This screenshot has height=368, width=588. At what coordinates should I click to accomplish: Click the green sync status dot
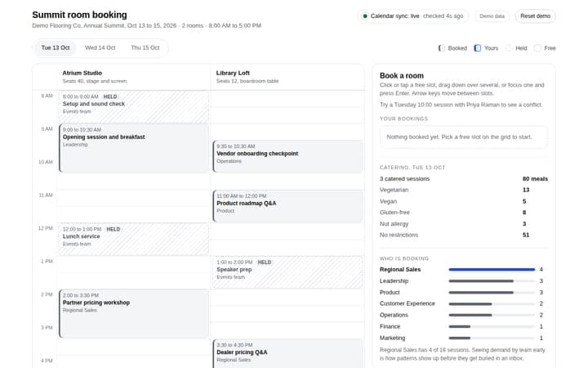coord(364,16)
